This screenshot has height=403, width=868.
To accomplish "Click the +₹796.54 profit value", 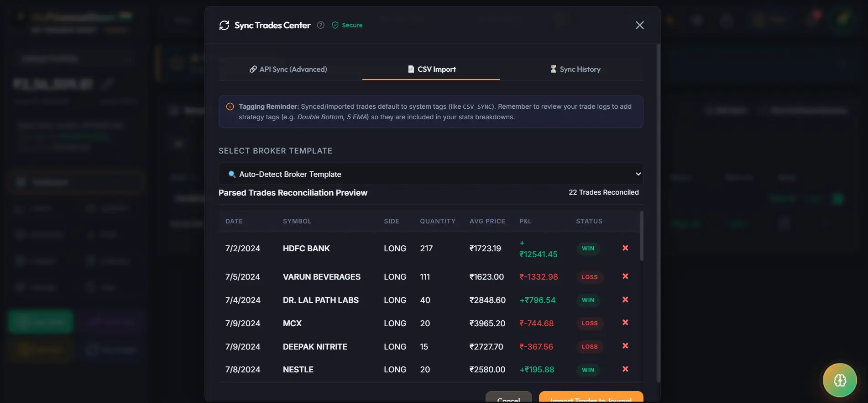I will 538,300.
